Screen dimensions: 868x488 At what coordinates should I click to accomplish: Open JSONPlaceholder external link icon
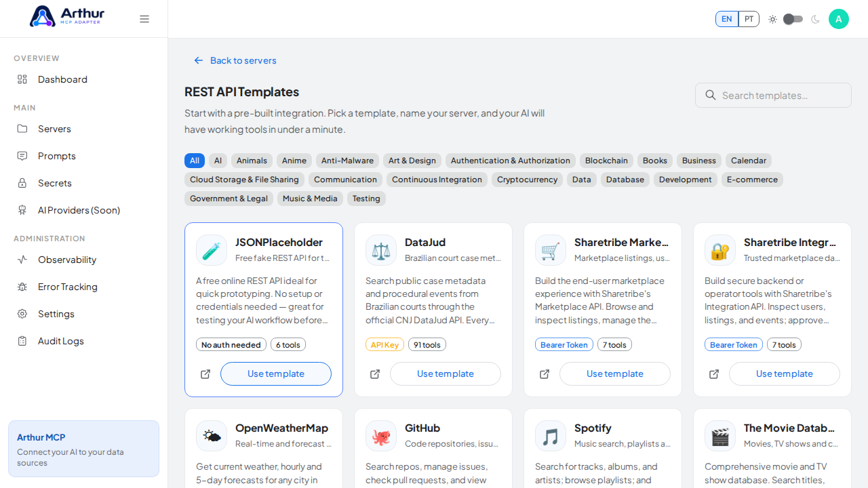click(205, 374)
